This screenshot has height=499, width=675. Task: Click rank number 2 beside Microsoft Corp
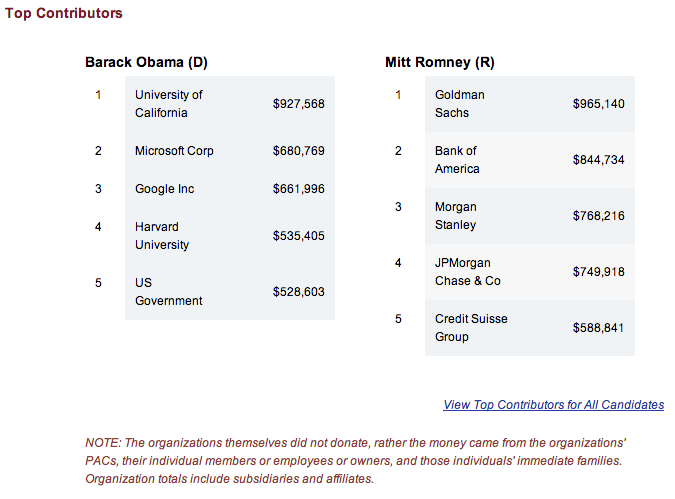98,151
